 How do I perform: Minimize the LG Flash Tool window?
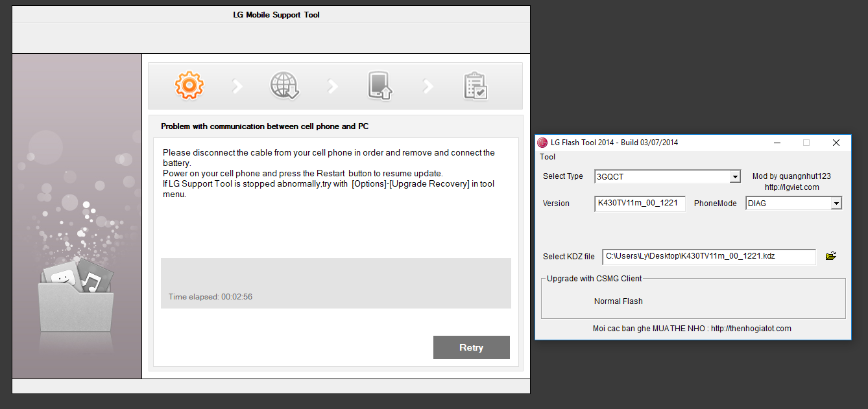(x=777, y=143)
